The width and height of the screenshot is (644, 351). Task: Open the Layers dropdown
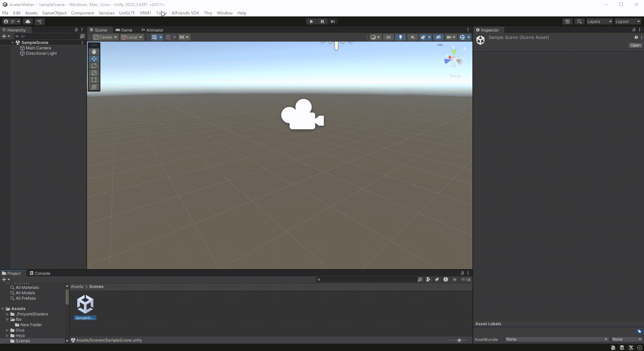599,21
